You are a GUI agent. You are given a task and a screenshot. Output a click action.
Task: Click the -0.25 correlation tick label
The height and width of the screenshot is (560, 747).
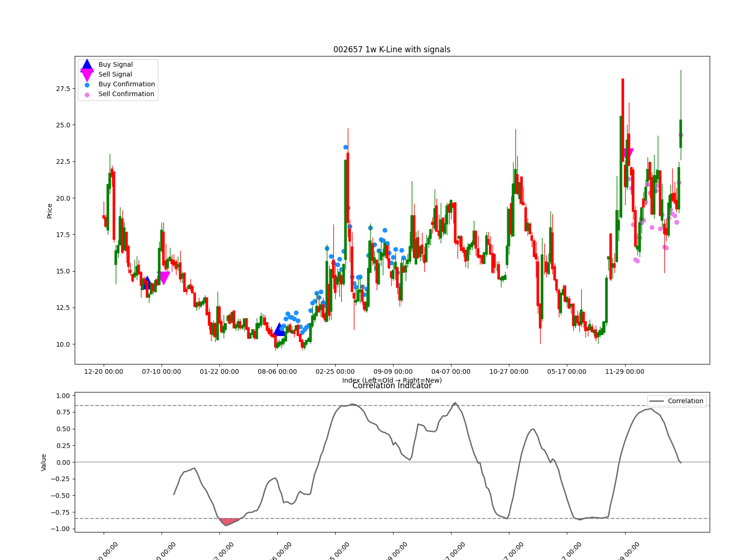click(x=61, y=479)
